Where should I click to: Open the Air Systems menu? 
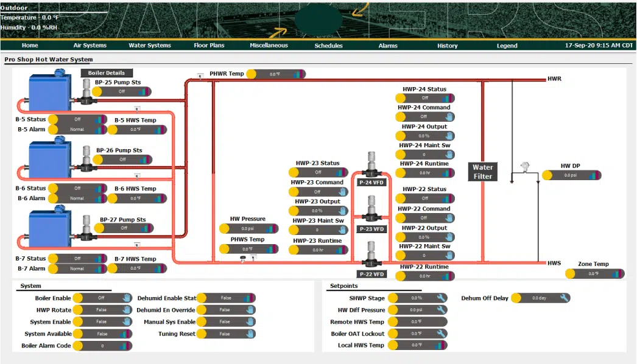(x=90, y=46)
